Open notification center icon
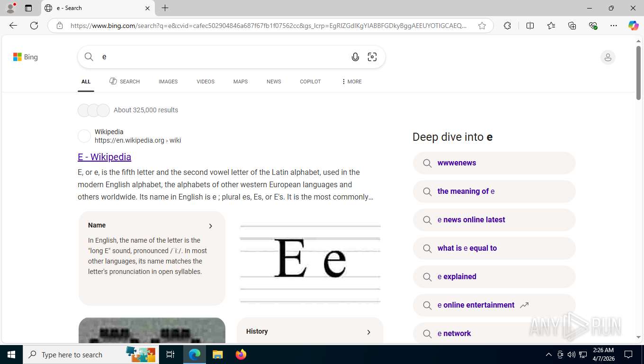Viewport: 644px width, 364px height. tap(628, 355)
